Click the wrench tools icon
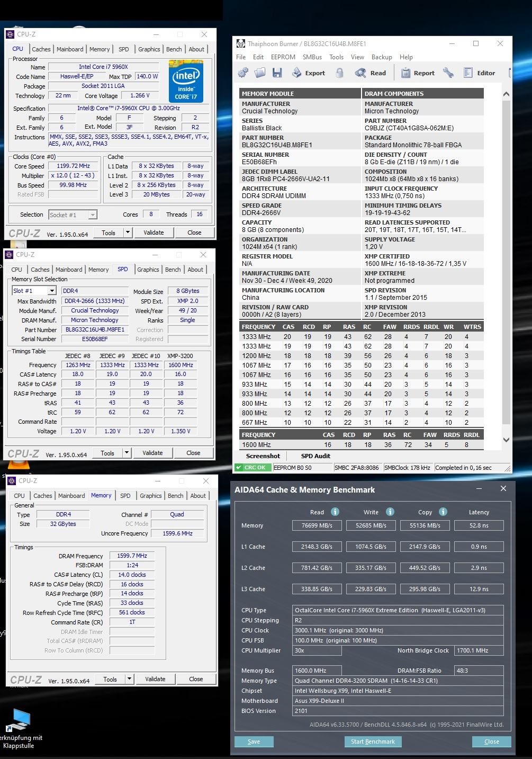Image resolution: width=532 pixels, height=759 pixels. [x=448, y=73]
